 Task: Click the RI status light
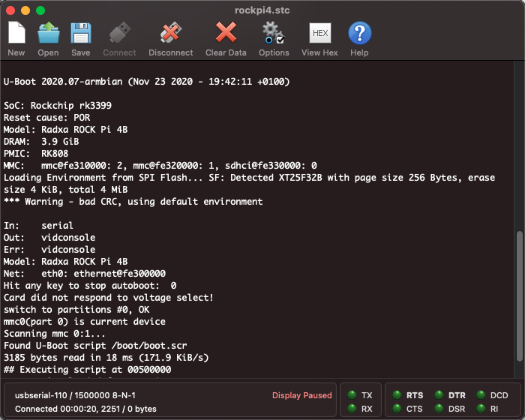click(481, 409)
